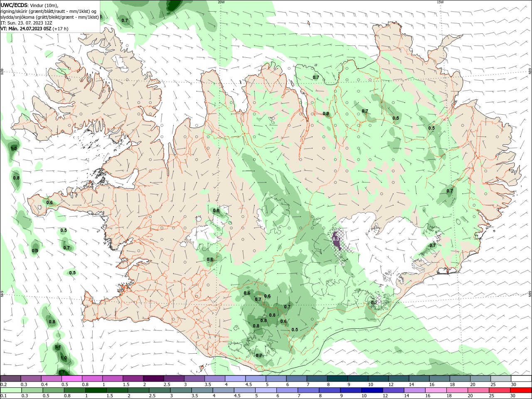Pick the pale gray swatch labeled 25 in the sleet/snow legend

501,379
